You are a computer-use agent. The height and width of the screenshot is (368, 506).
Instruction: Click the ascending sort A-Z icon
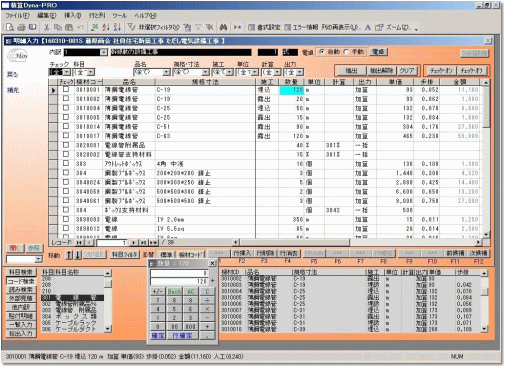[106, 27]
